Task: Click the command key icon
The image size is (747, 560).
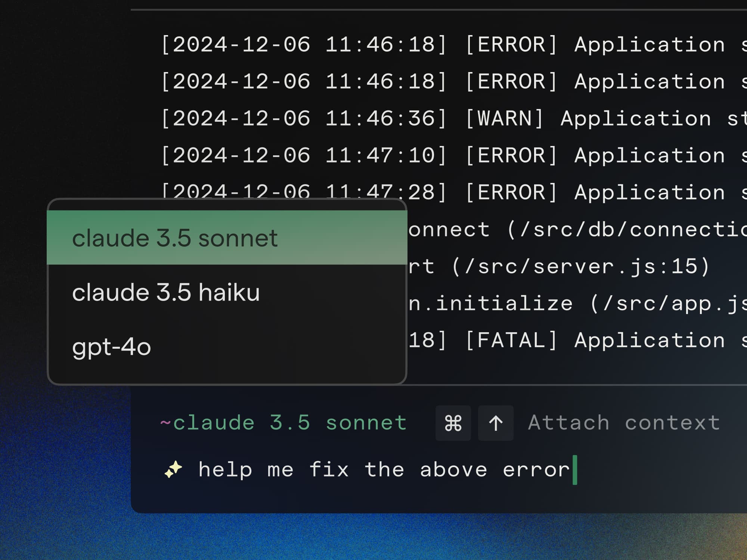Action: pyautogui.click(x=453, y=423)
